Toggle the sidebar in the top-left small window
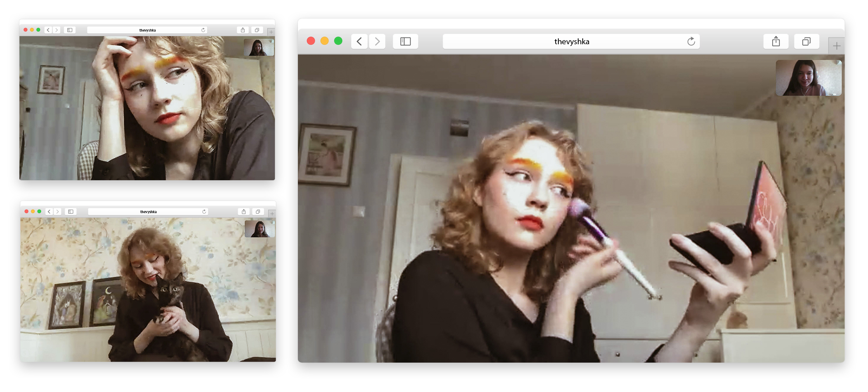Screen dimensions: 868x392 click(x=70, y=30)
